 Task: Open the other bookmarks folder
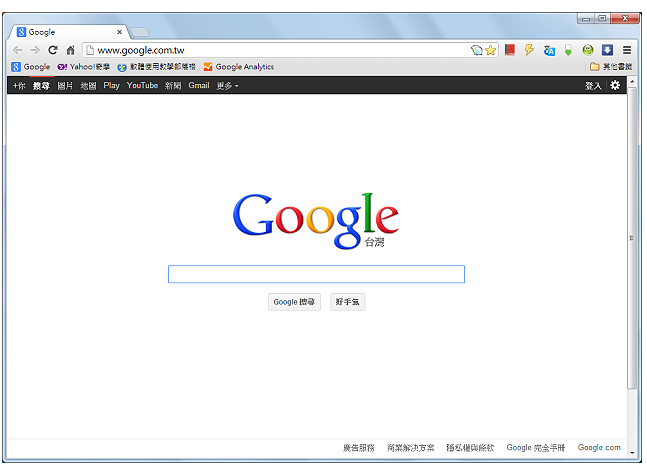click(x=611, y=67)
